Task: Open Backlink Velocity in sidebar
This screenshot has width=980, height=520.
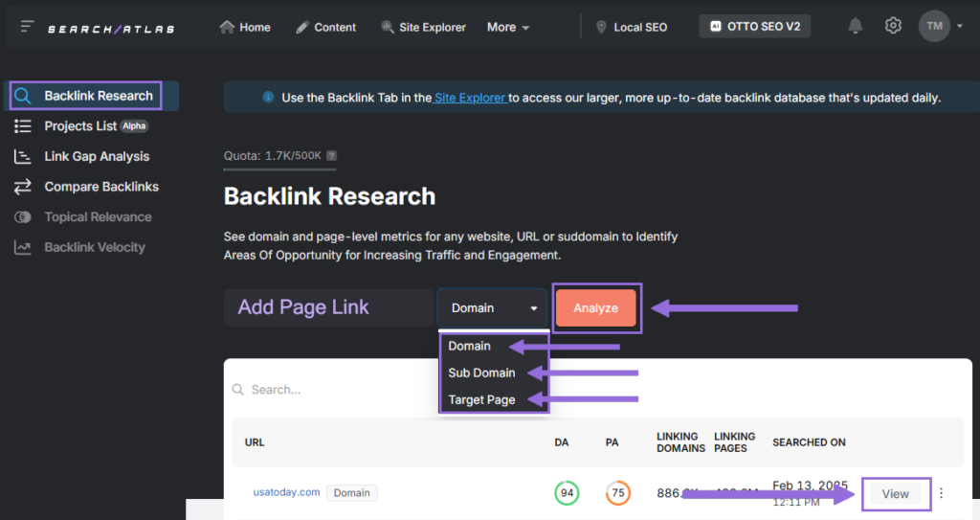Action: click(79, 247)
